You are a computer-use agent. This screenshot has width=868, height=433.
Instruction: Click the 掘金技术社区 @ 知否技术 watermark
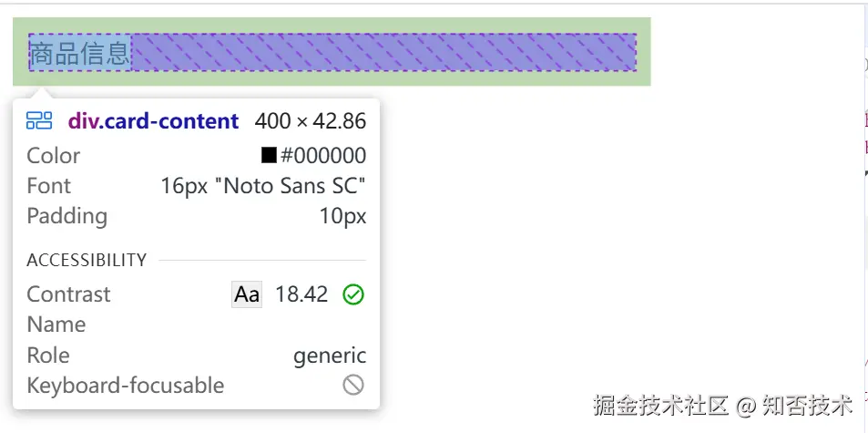coord(722,405)
